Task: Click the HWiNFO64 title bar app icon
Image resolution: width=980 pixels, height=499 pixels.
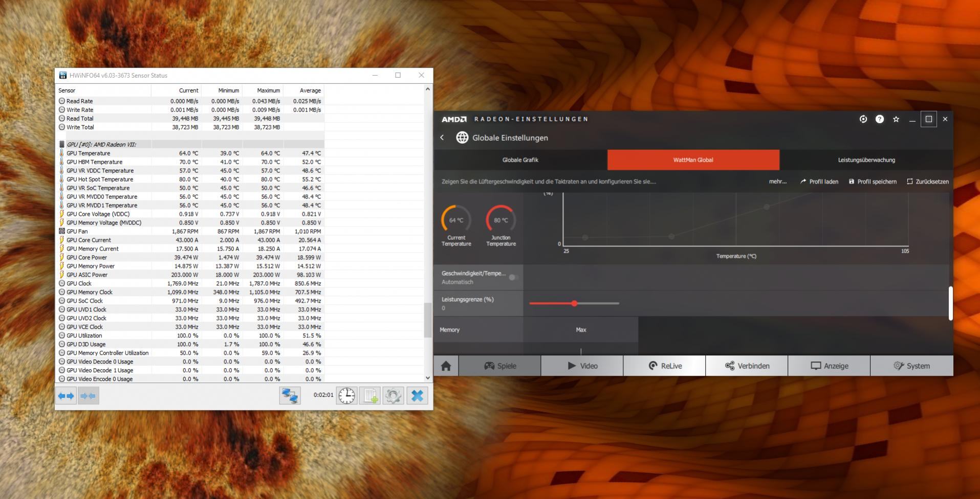Action: pyautogui.click(x=62, y=75)
